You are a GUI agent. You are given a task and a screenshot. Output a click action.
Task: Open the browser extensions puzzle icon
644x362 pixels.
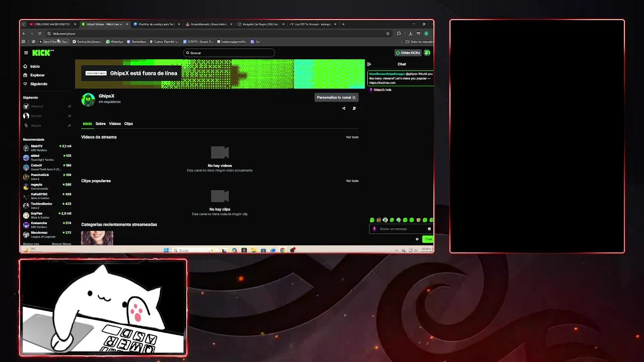pyautogui.click(x=399, y=34)
